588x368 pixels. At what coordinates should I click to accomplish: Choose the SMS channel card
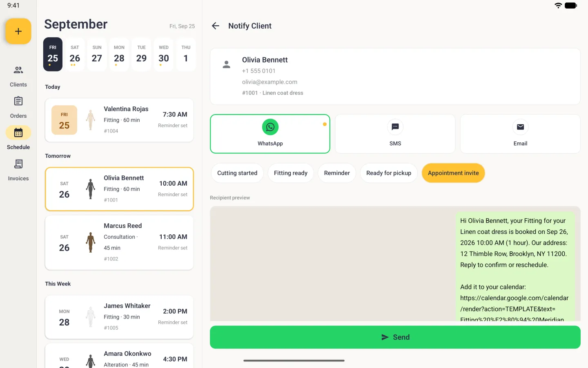395,134
